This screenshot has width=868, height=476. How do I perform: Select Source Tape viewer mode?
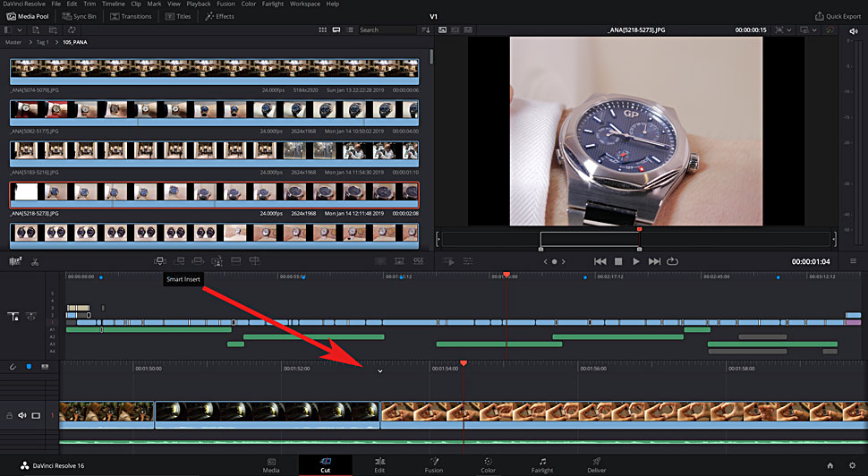tap(455, 30)
